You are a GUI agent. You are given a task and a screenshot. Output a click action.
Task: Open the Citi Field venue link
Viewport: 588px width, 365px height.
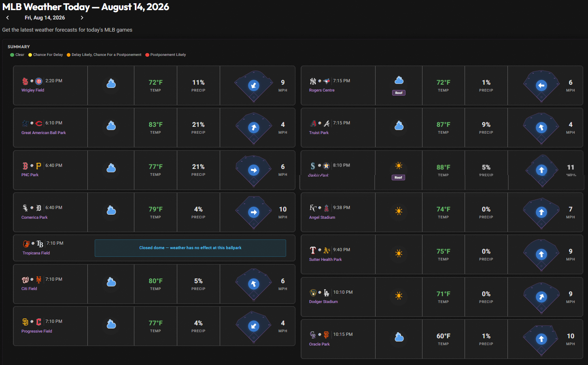tap(29, 289)
